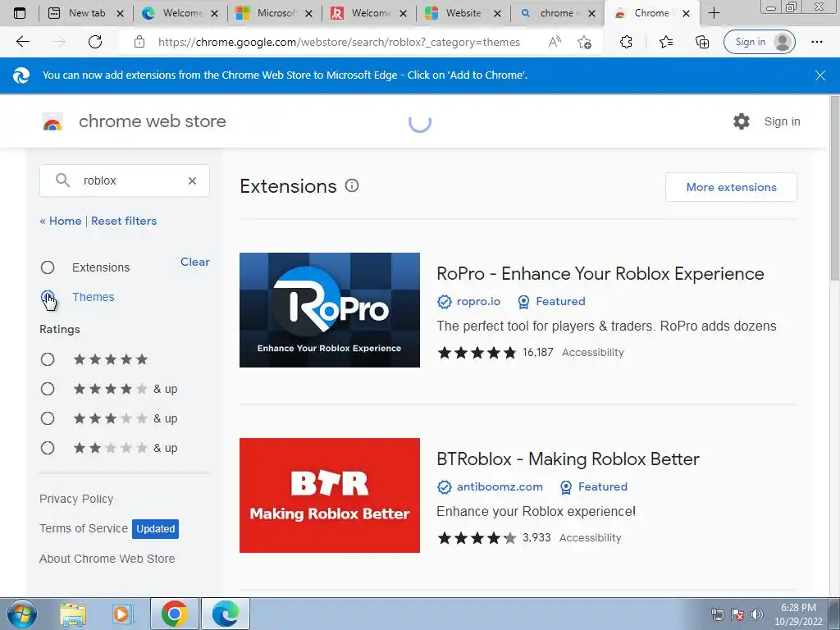Select the Themes radio filter
The width and height of the screenshot is (840, 630).
(48, 297)
